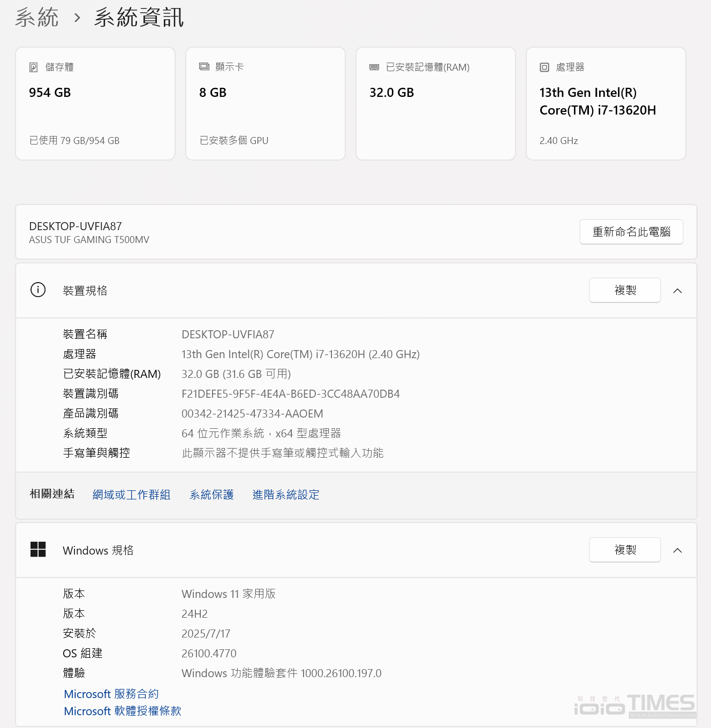The width and height of the screenshot is (711, 728).
Task: Click the 安裝於 label
Action: tap(79, 634)
